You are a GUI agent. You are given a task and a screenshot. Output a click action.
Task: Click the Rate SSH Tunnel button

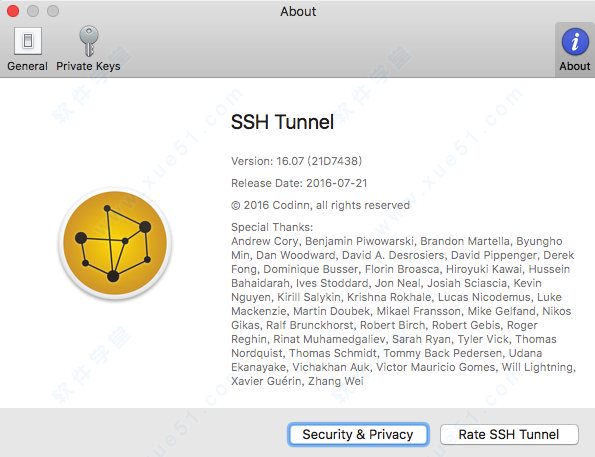(509, 434)
